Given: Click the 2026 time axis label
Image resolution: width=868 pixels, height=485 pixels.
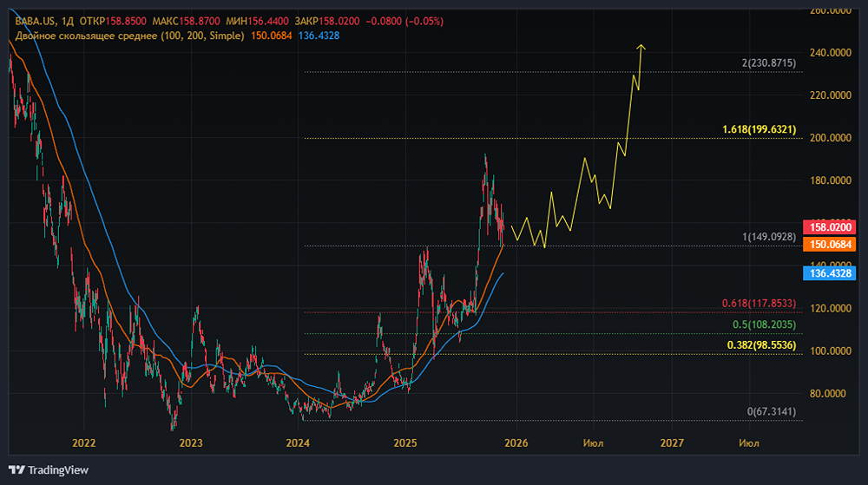Looking at the screenshot, I should 516,443.
